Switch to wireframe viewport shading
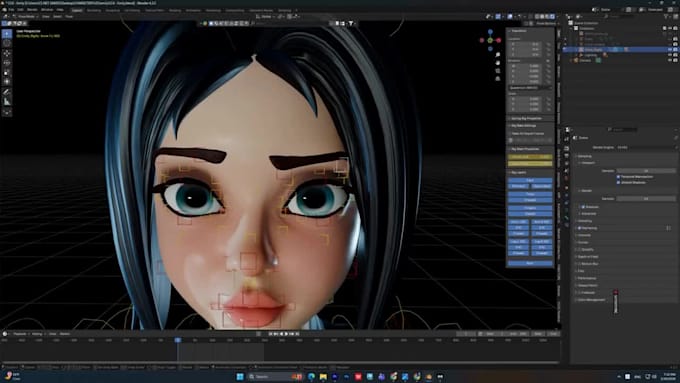This screenshot has width=680, height=383. [x=537, y=16]
